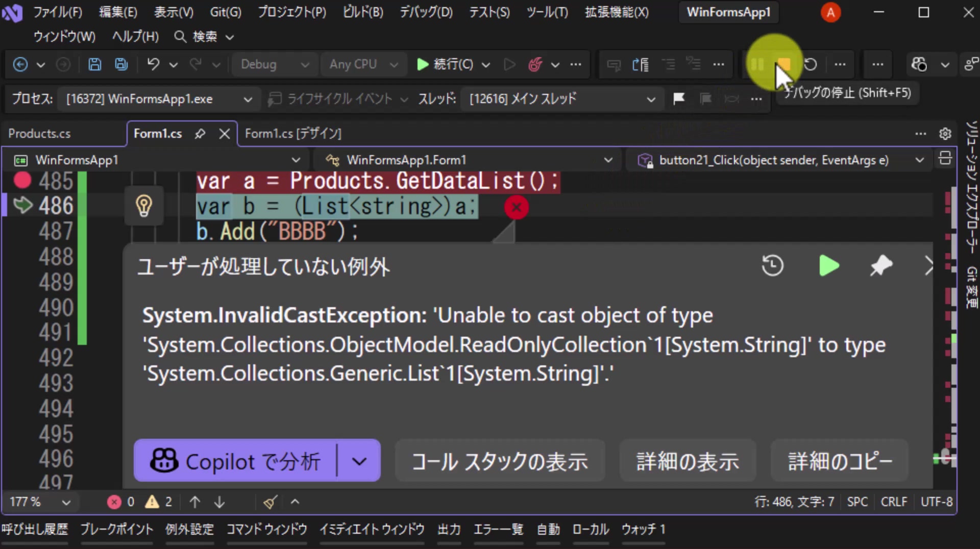Open the ブレークポイント tool window tab
The image size is (980, 549).
click(116, 530)
